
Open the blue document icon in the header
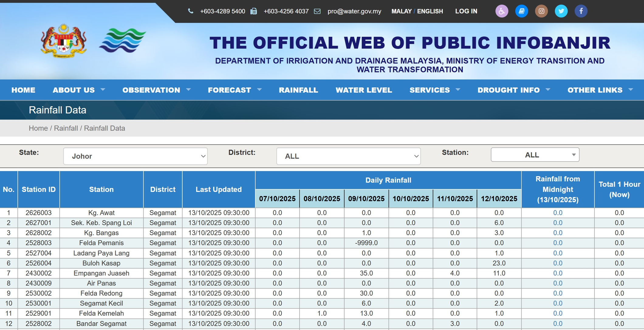tap(521, 11)
